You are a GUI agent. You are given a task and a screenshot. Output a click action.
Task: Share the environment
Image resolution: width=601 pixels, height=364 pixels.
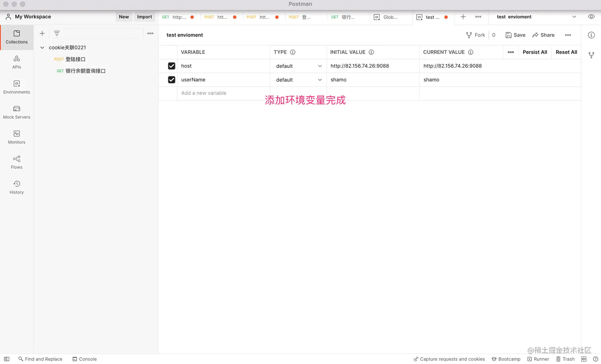[x=543, y=35]
